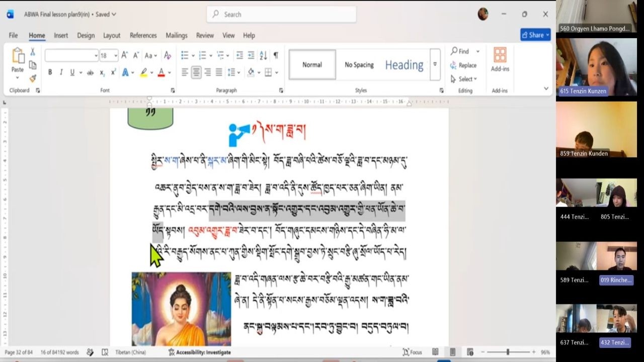This screenshot has width=644, height=362.
Task: Apply the Normal style
Action: tap(312, 64)
